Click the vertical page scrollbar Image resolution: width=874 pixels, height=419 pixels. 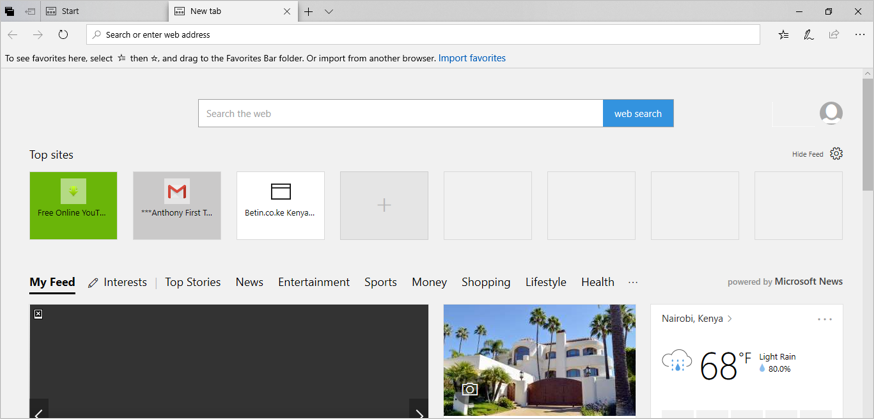tap(867, 140)
